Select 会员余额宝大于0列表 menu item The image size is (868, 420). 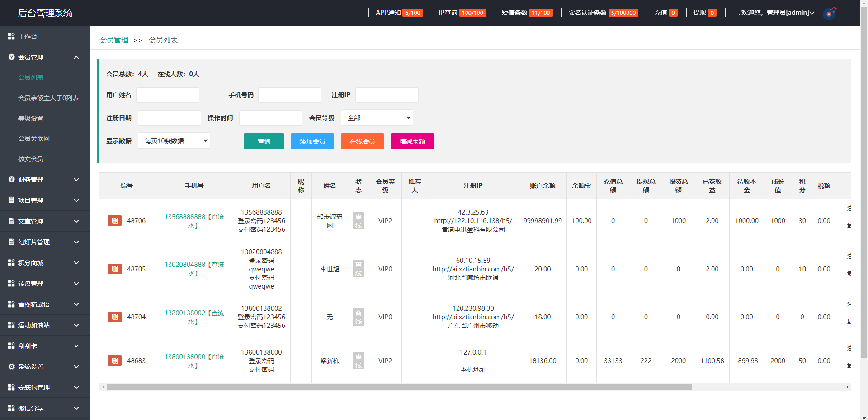48,98
